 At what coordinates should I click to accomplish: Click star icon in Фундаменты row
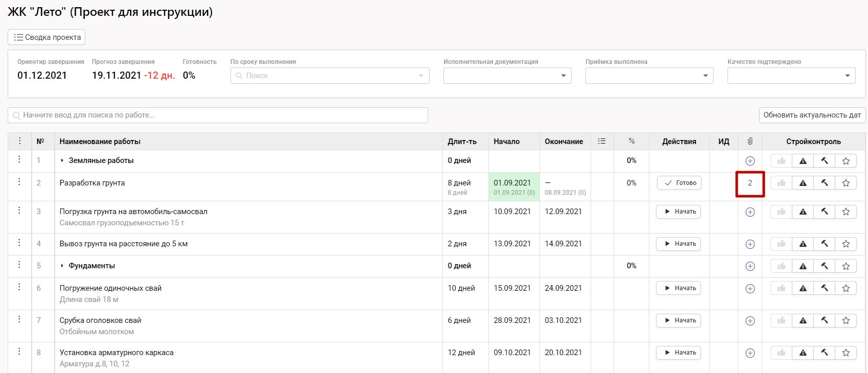click(x=846, y=266)
